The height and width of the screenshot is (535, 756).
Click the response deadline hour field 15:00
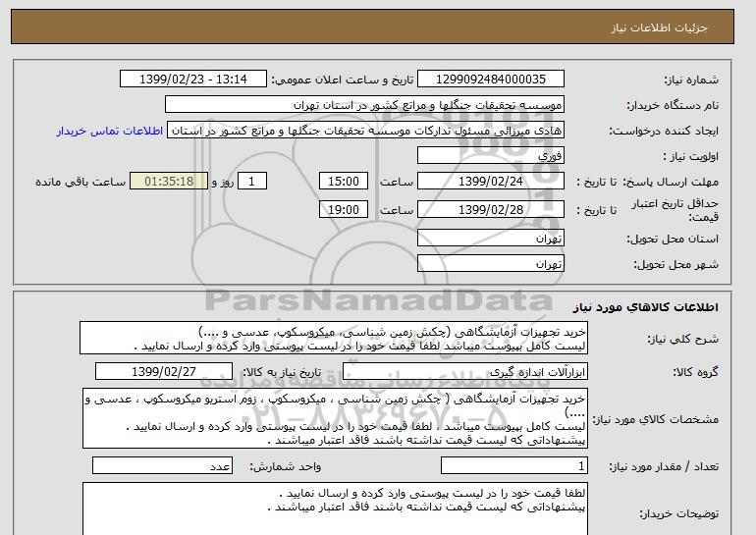344,182
